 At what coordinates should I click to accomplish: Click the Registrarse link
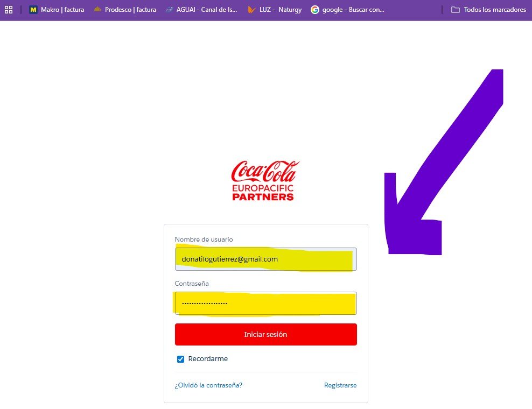coord(340,385)
